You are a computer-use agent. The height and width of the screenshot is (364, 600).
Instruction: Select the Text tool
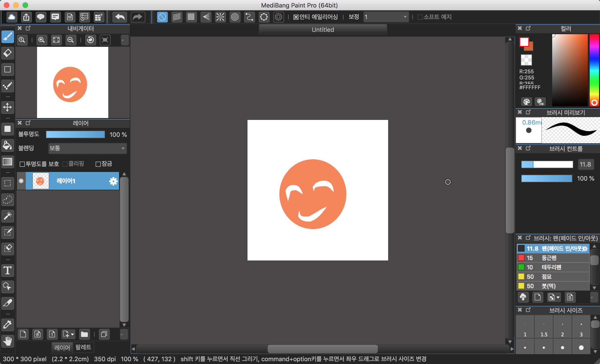7,270
